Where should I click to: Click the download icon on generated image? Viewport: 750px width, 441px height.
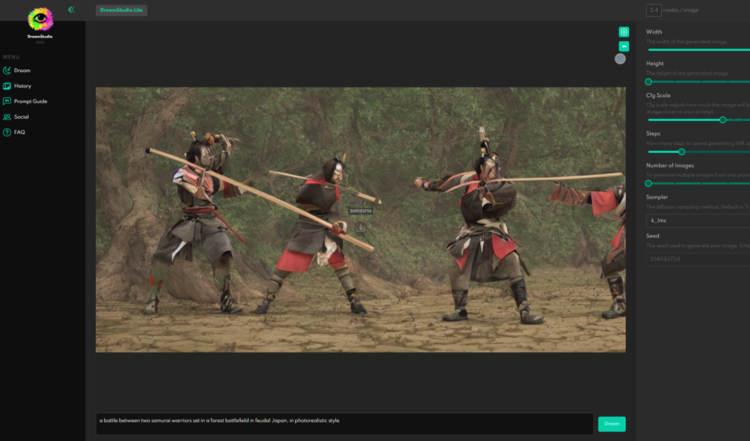[x=361, y=228]
